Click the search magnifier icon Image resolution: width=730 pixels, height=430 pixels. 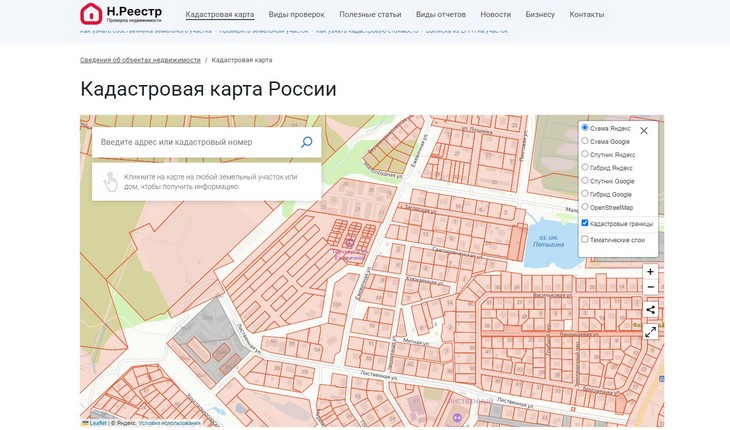click(x=306, y=142)
